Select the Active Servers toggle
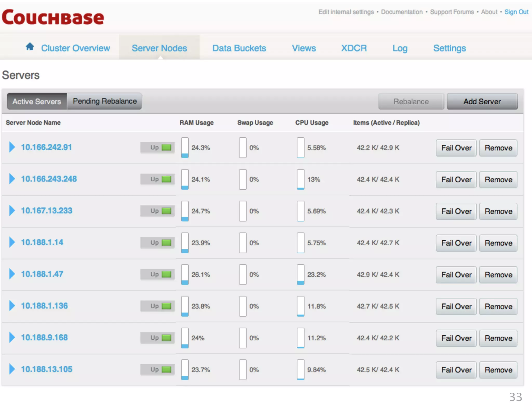The width and height of the screenshot is (532, 411). pos(37,101)
